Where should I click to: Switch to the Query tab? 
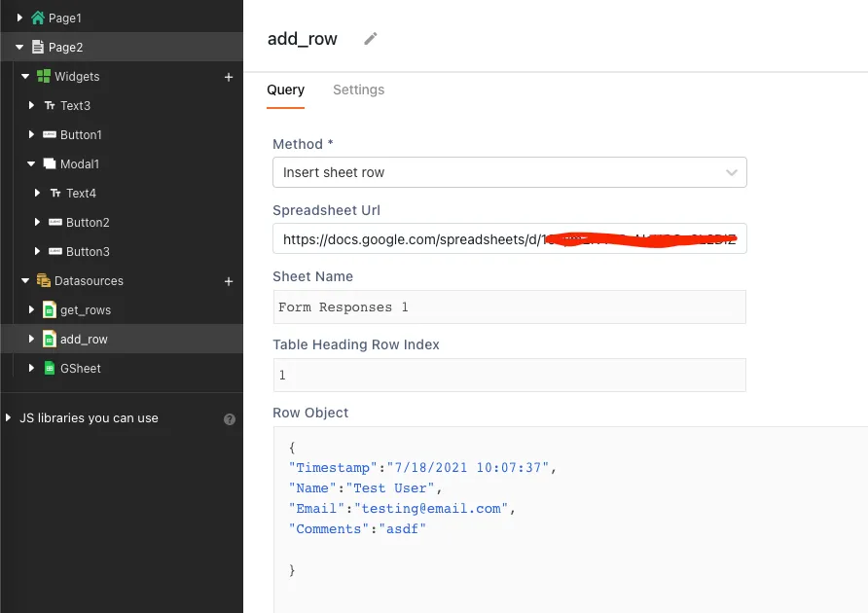(x=285, y=90)
